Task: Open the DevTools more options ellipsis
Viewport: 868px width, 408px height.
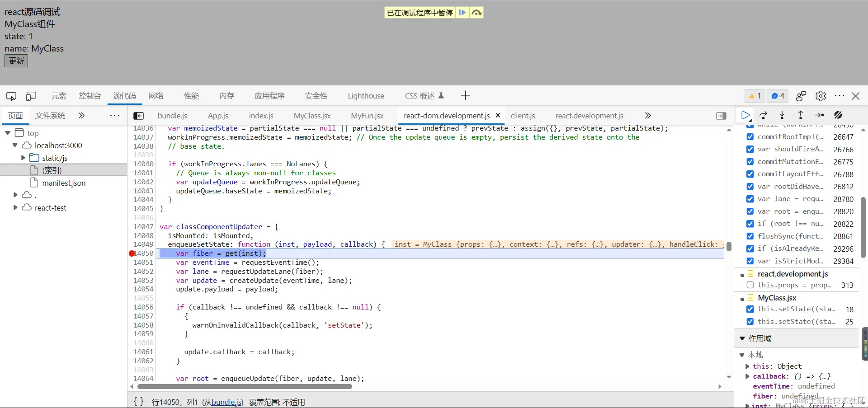Action: [x=840, y=96]
